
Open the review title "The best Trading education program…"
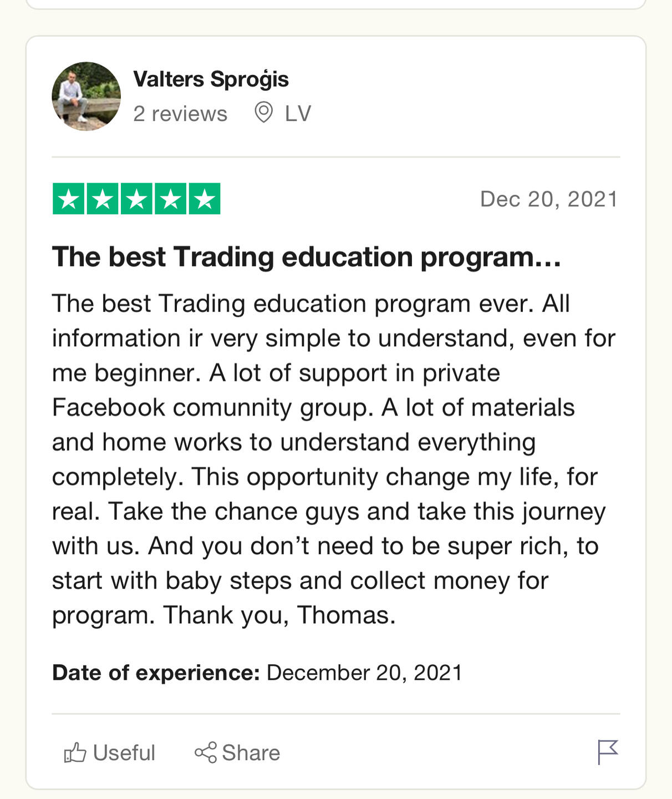point(307,257)
